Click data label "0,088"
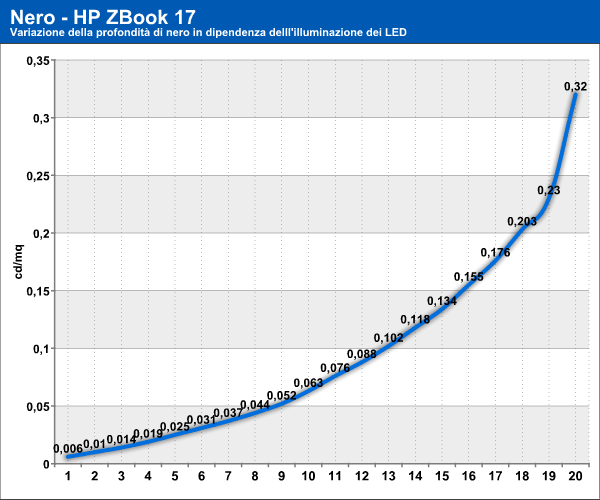Screen dimensions: 600x500 (x=362, y=354)
